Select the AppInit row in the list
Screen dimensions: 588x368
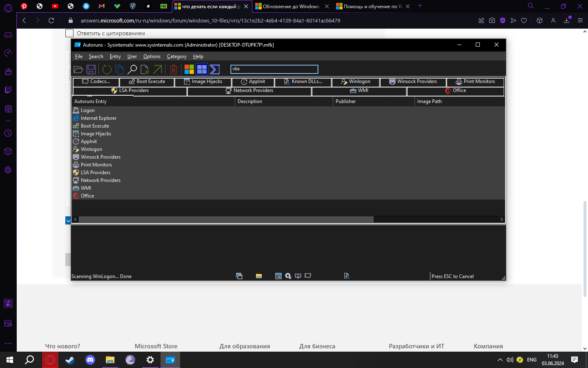point(288,141)
